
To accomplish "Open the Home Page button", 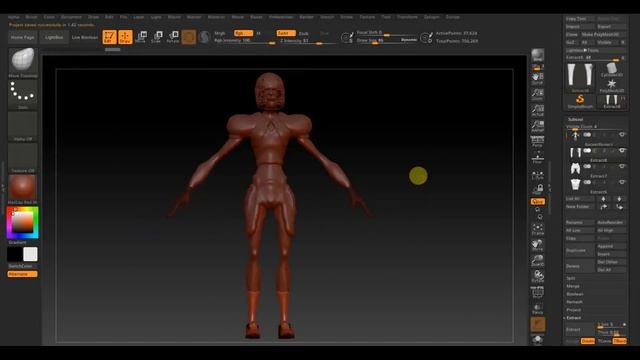I will tap(22, 37).
